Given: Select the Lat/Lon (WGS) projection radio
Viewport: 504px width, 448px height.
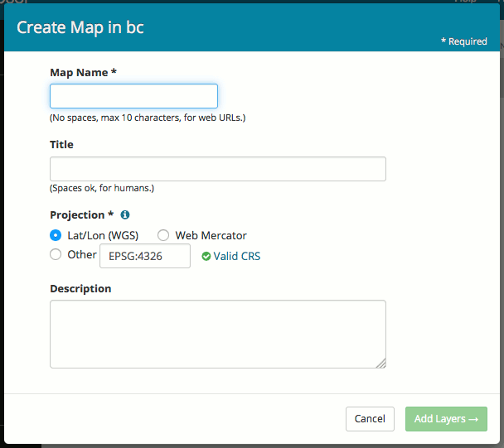Looking at the screenshot, I should [56, 235].
